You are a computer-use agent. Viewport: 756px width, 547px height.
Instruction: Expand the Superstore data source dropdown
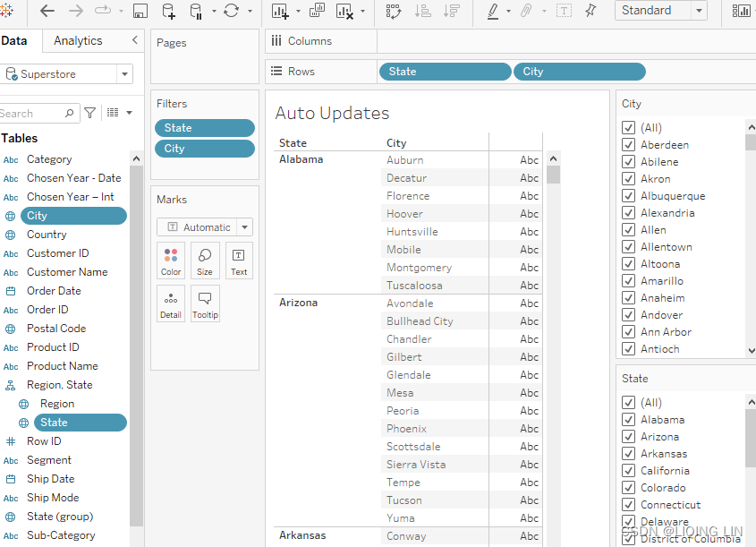tap(125, 74)
